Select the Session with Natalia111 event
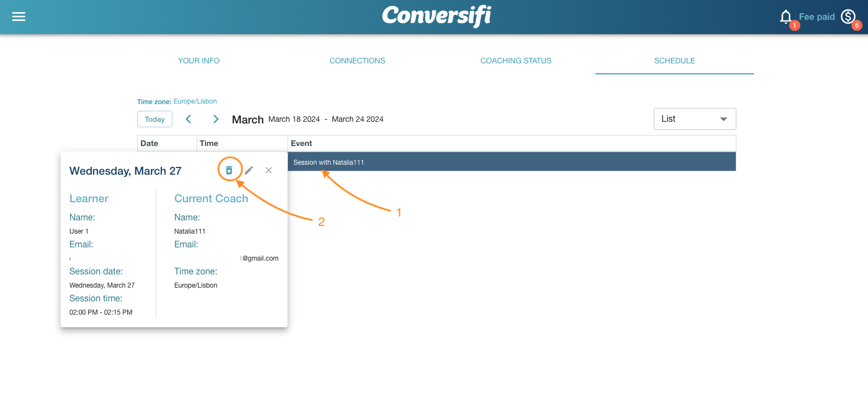868x400 pixels. (512, 162)
